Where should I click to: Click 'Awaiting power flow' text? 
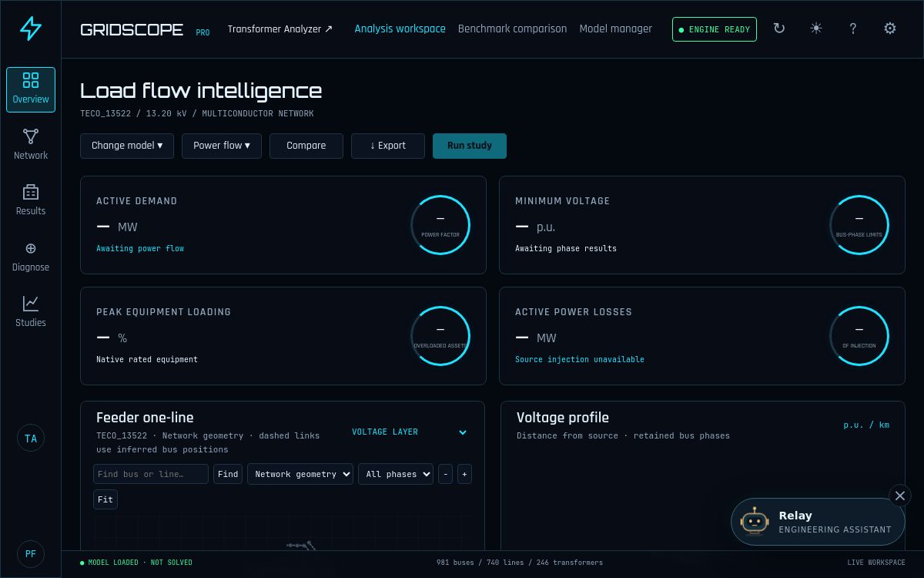click(x=140, y=248)
